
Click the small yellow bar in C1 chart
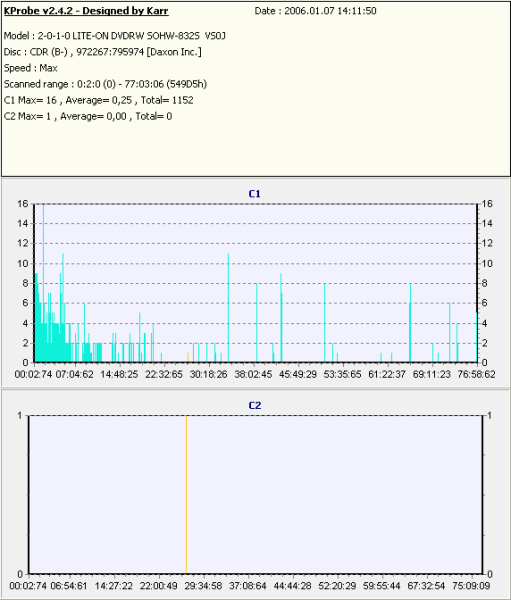(x=188, y=357)
